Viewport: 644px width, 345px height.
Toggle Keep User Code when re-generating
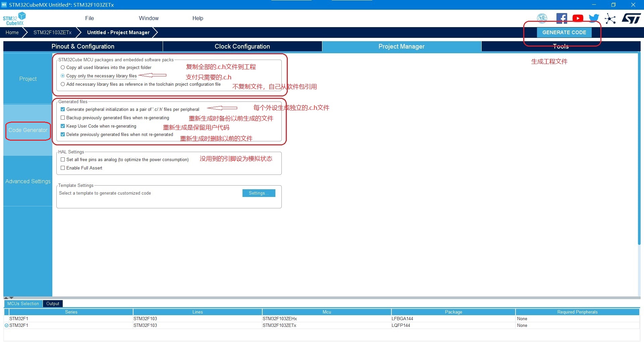click(63, 126)
